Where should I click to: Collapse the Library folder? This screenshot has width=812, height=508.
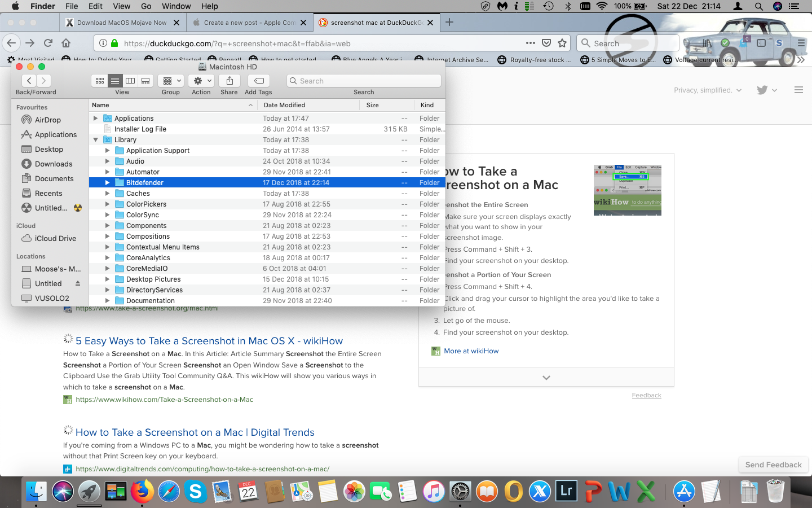click(95, 139)
